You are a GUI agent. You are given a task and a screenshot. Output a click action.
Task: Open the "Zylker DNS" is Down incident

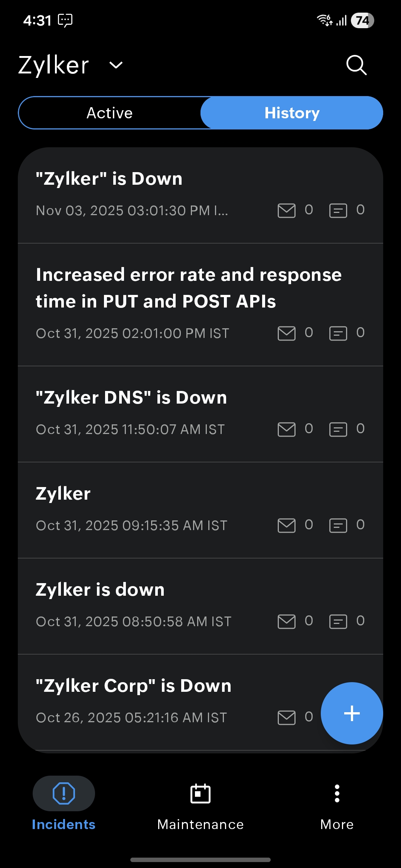131,398
